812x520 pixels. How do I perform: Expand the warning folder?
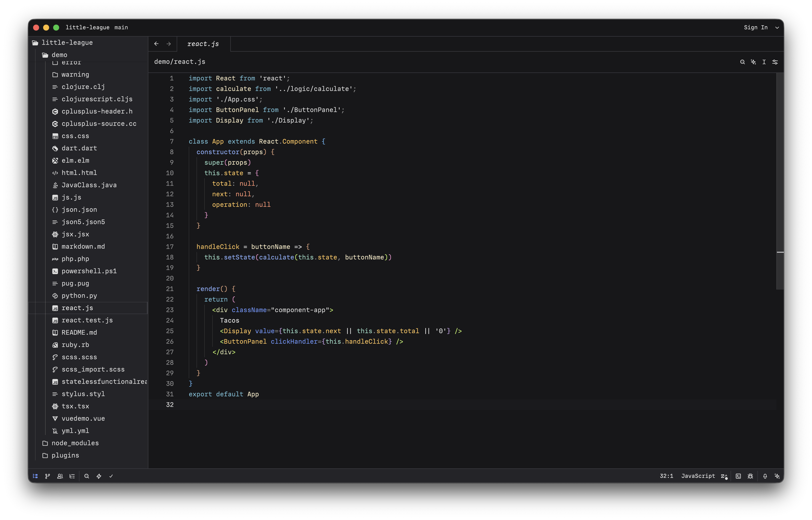(88, 74)
